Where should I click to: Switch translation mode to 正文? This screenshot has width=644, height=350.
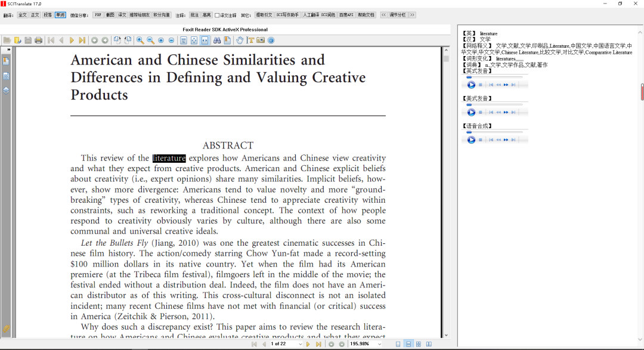35,15
